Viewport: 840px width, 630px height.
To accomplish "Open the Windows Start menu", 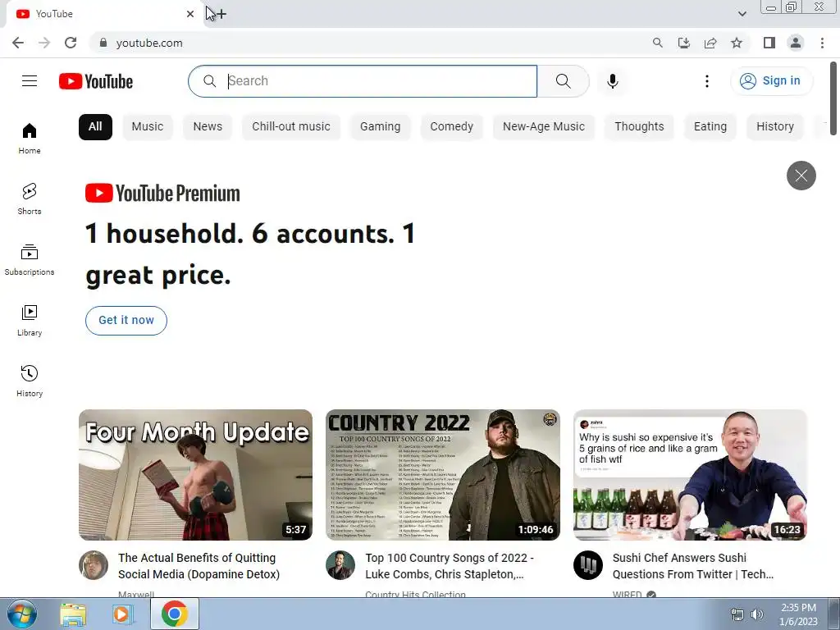I will point(21,614).
